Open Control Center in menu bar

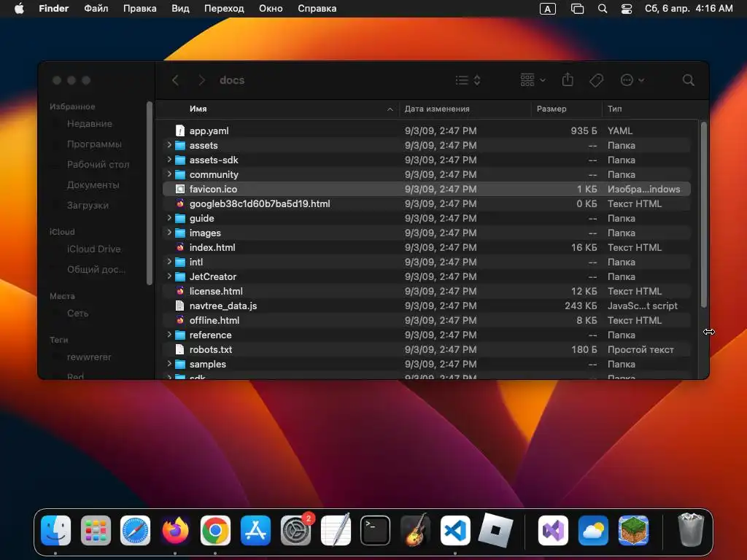click(x=627, y=9)
